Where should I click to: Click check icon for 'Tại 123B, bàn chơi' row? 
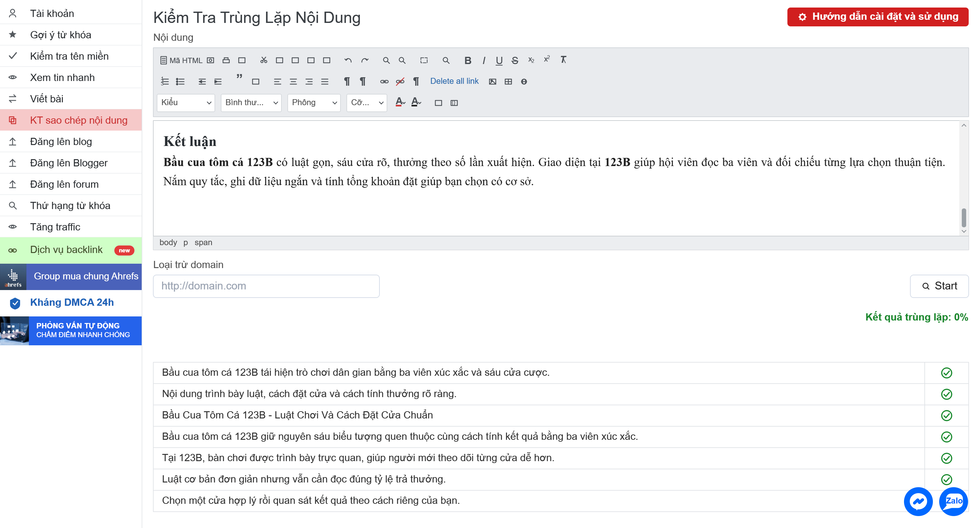(x=946, y=458)
